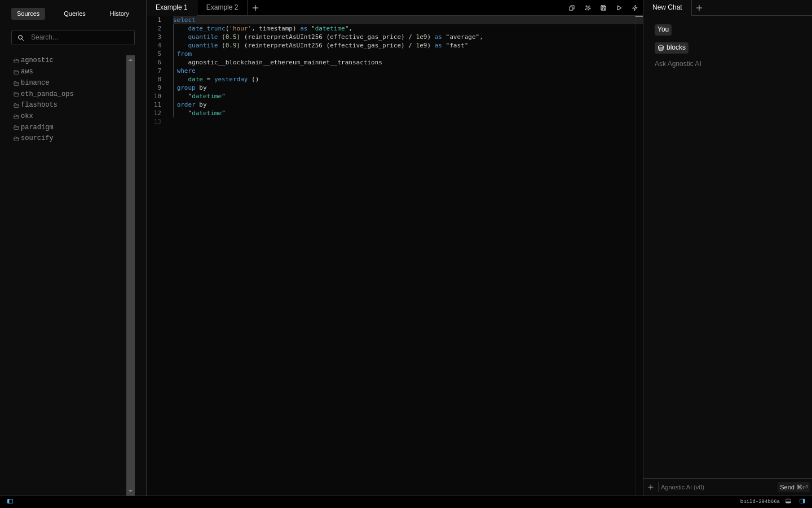Add a new query tab with plus icon
812x508 pixels.
255,8
